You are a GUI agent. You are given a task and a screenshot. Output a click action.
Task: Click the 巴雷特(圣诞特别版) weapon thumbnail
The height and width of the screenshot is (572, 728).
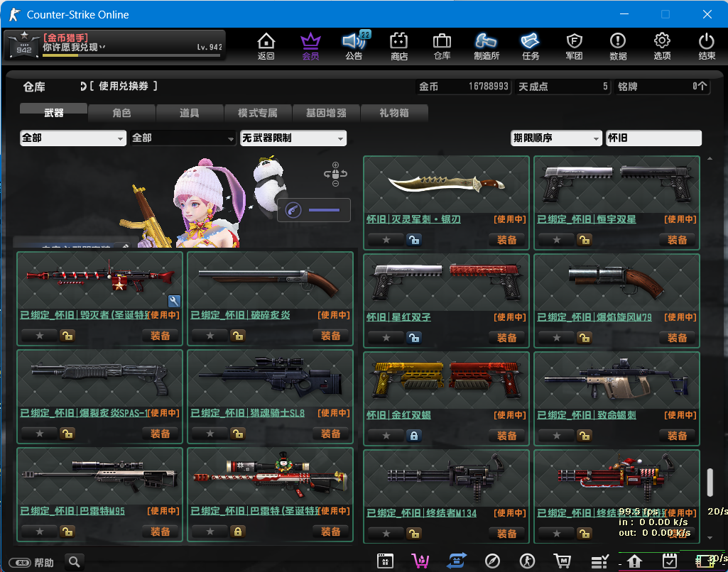pos(270,476)
